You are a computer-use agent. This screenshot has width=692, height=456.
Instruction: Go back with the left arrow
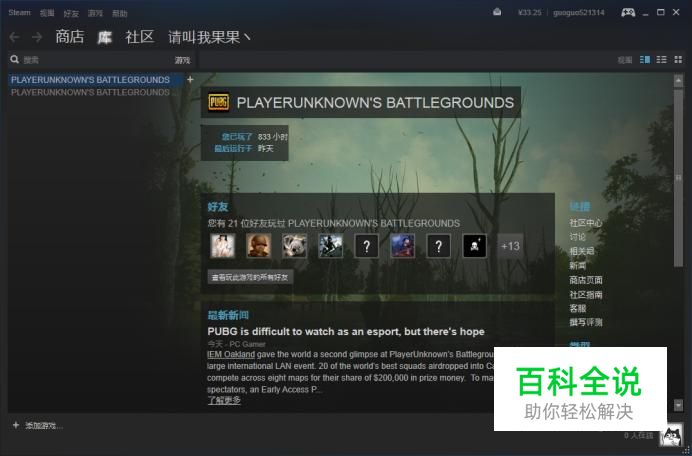point(14,37)
